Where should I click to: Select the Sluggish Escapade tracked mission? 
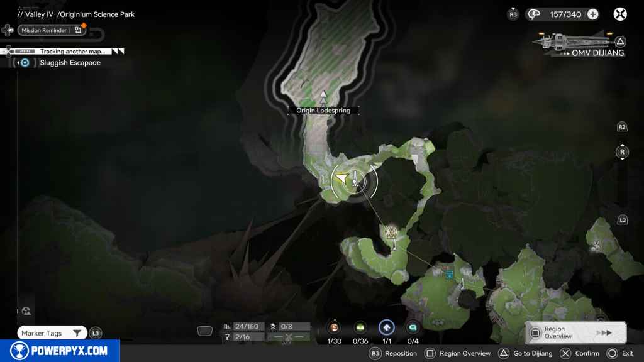pos(70,63)
